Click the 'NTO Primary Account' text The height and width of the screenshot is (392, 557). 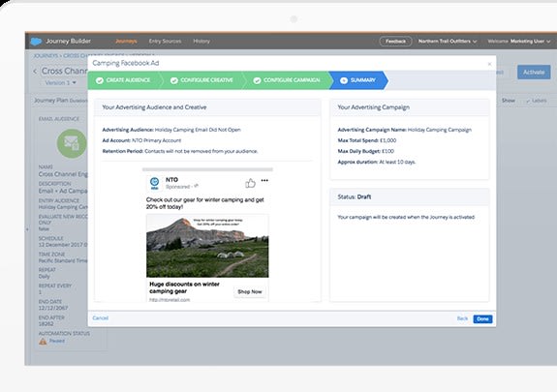pyautogui.click(x=157, y=140)
